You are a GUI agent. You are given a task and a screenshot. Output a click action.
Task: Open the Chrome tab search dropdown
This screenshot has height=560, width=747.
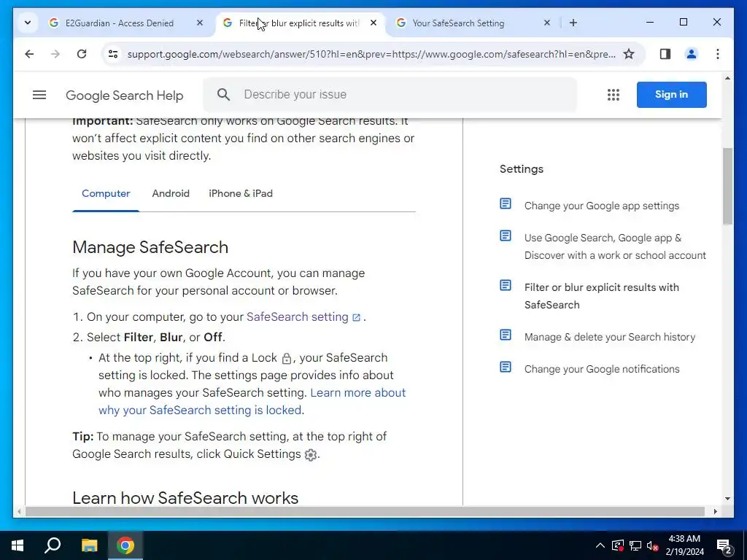[x=28, y=23]
